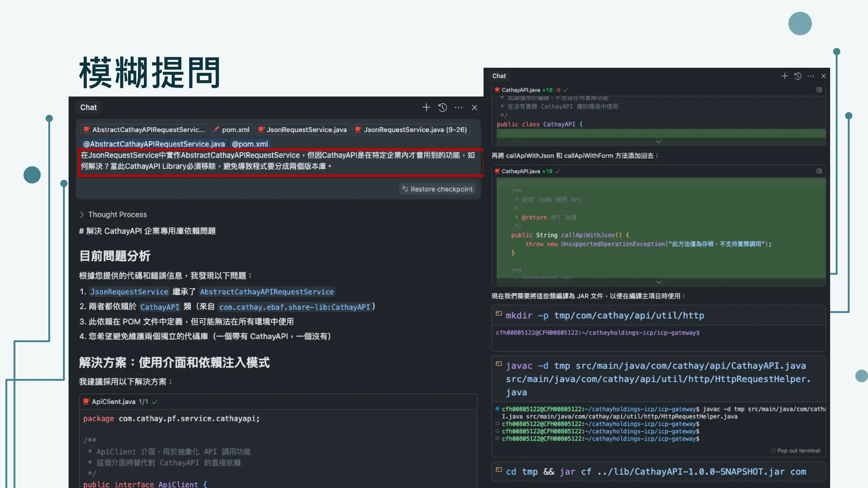This screenshot has height=488, width=868.
Task: Click the terminal icon beside cd tmp command
Action: (x=499, y=470)
